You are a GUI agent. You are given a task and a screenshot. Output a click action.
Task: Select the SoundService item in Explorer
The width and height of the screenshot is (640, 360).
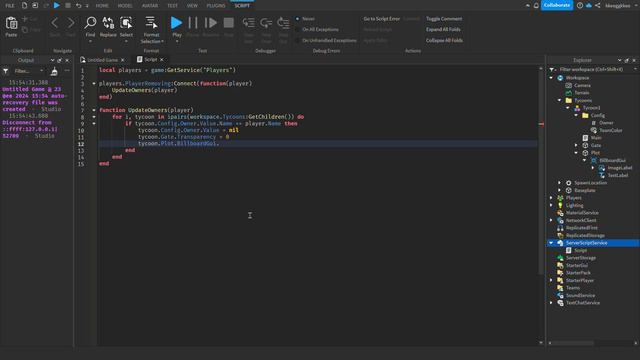[x=580, y=296]
